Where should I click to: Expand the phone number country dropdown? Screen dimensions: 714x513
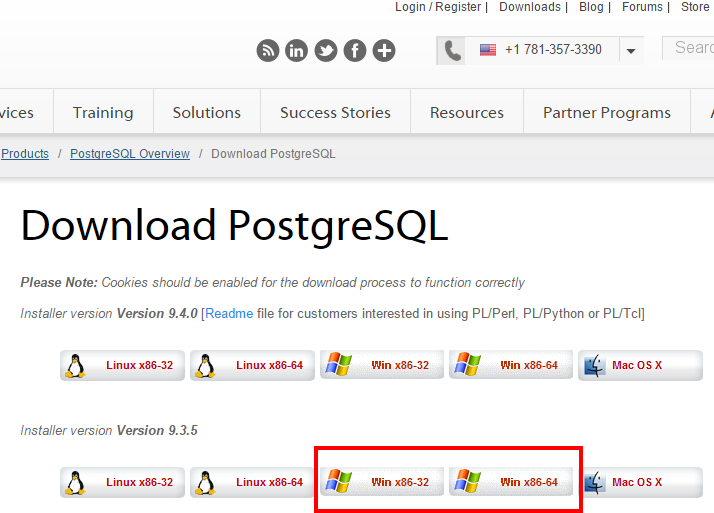(x=631, y=51)
